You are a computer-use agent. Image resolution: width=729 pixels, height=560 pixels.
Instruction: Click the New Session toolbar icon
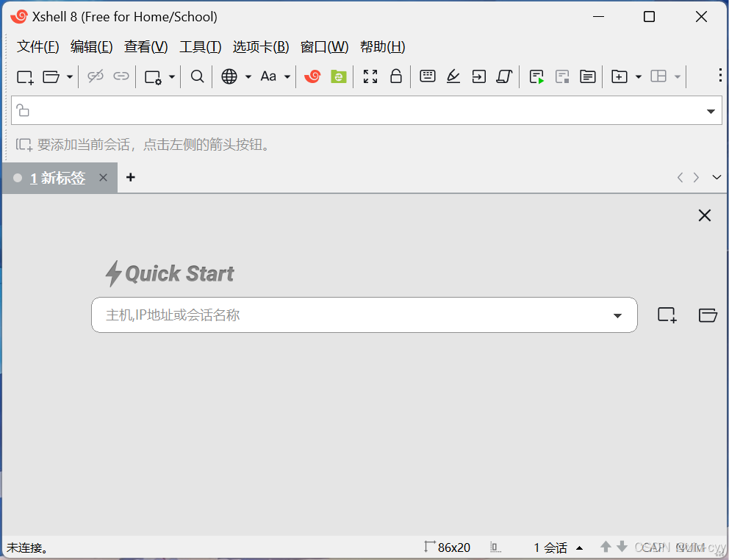(25, 76)
